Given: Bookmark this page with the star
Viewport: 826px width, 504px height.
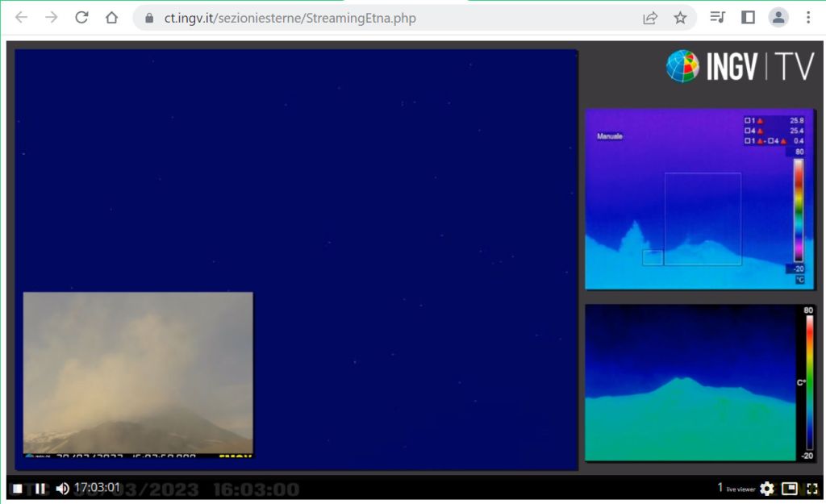Looking at the screenshot, I should [680, 18].
